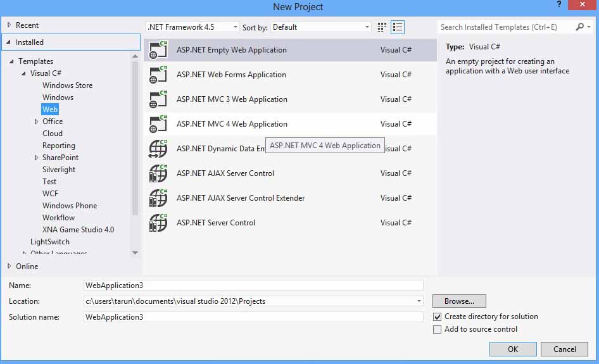Click tree scrollbar up arrow
The width and height of the screenshot is (599, 364).
135,56
